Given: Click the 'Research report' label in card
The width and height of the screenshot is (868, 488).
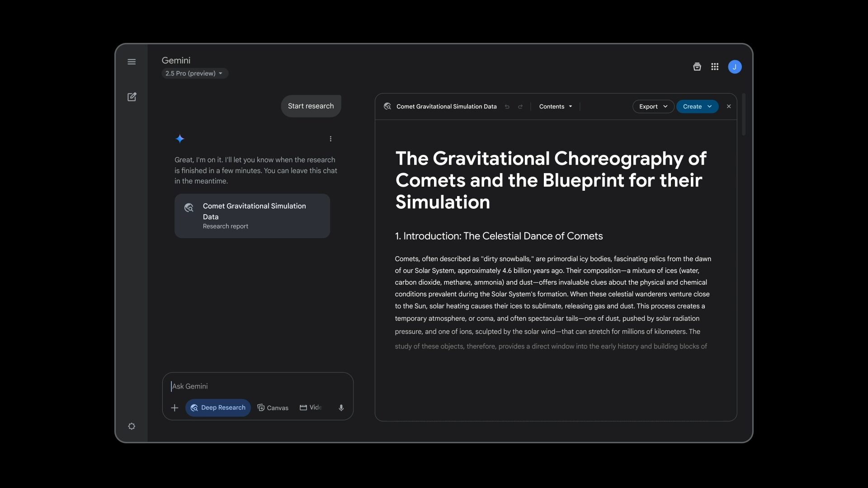Looking at the screenshot, I should click(225, 226).
